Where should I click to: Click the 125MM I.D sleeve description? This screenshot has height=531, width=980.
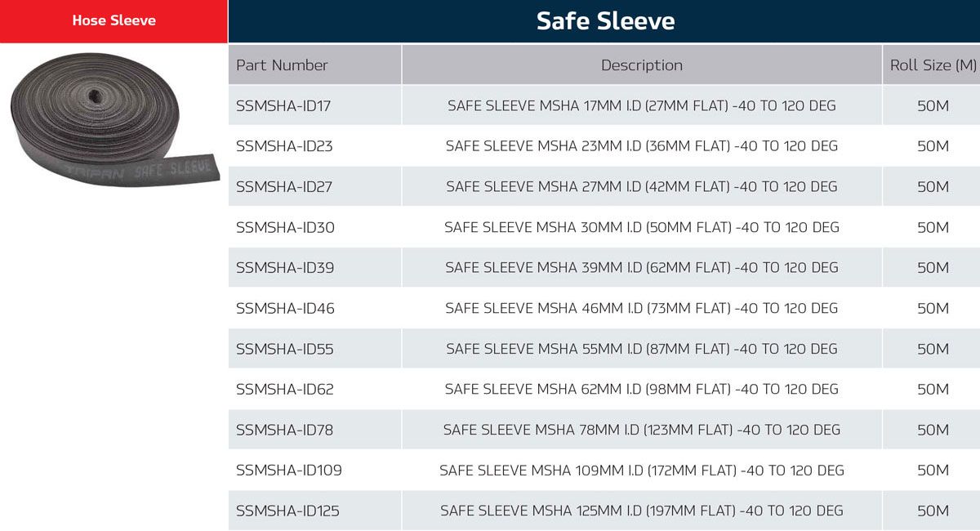coord(642,511)
